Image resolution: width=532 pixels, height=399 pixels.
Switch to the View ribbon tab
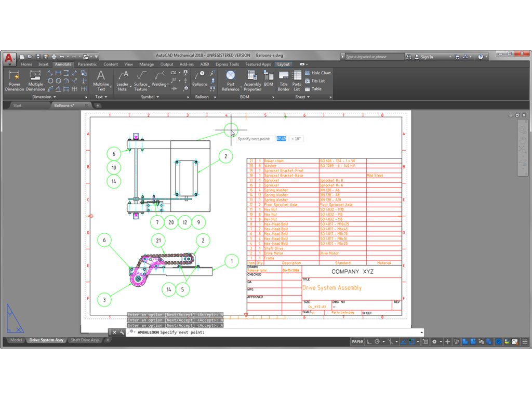pyautogui.click(x=129, y=64)
